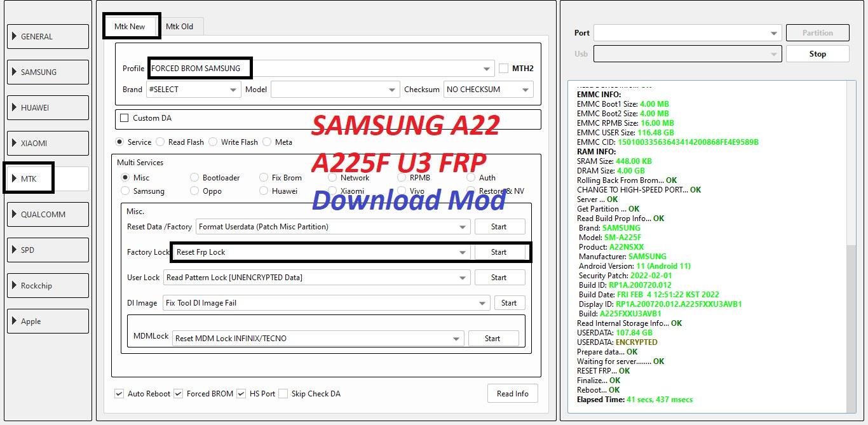This screenshot has width=868, height=425.
Task: Select the Fix Brom multi-service option
Action: pyautogui.click(x=264, y=177)
